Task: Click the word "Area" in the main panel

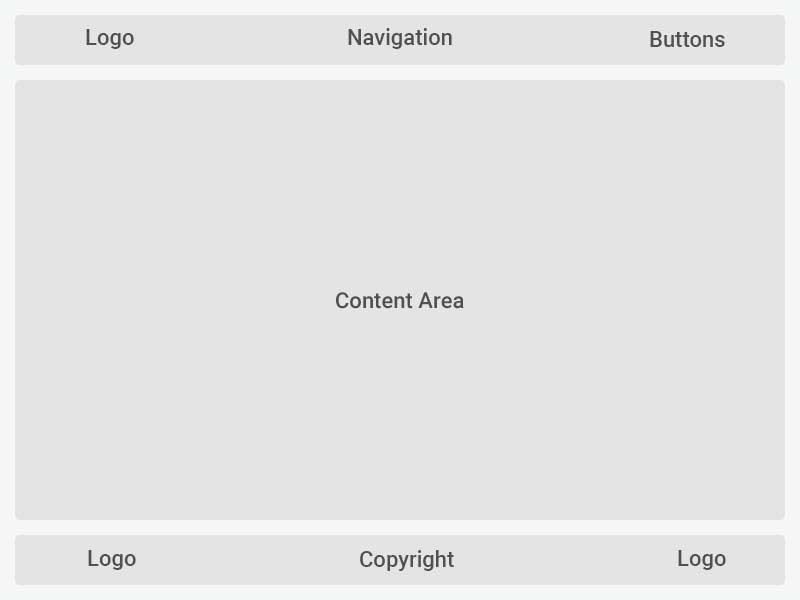Action: 441,301
